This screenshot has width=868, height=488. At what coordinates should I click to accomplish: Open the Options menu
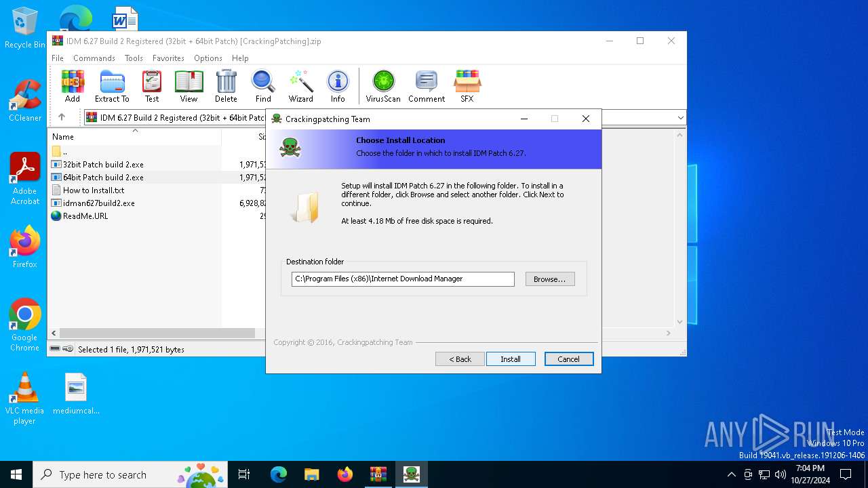coord(208,58)
